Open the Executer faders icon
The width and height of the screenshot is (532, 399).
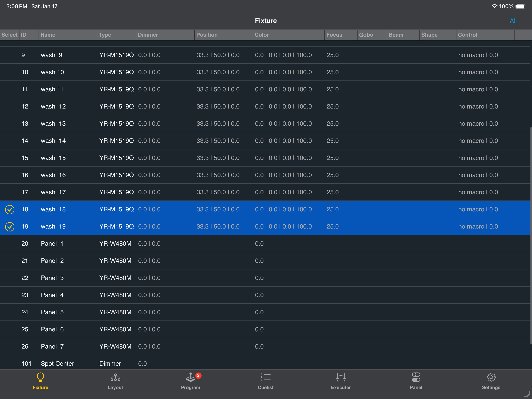tap(341, 377)
